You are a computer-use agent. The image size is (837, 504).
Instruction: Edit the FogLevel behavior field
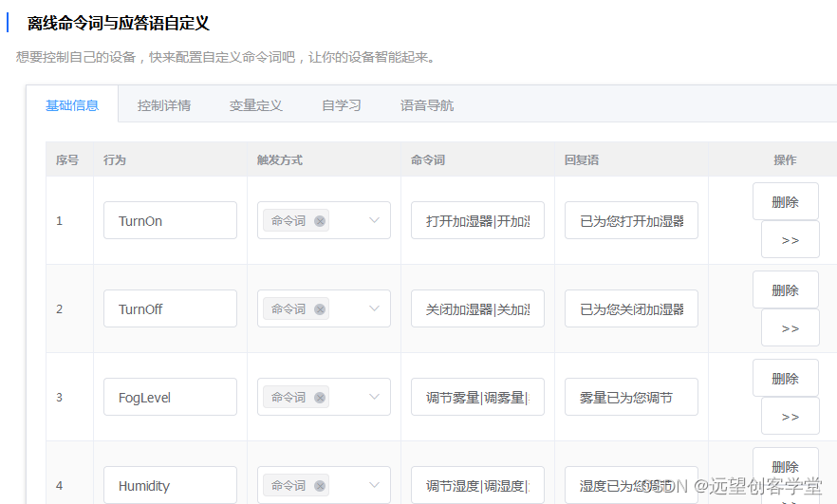coord(170,397)
